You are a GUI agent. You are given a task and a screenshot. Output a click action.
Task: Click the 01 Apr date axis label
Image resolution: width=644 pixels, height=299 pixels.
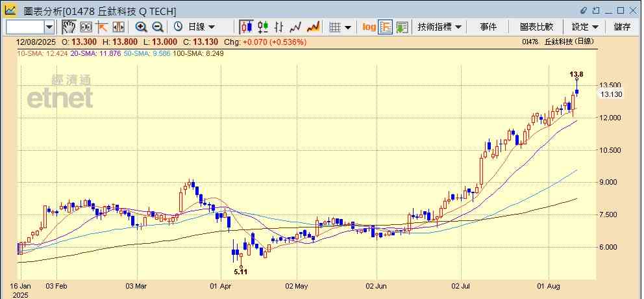pos(221,286)
